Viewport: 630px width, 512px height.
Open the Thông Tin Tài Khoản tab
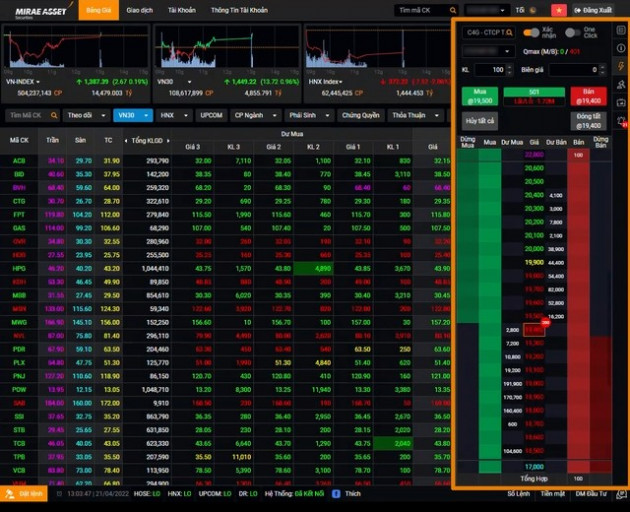tap(239, 10)
